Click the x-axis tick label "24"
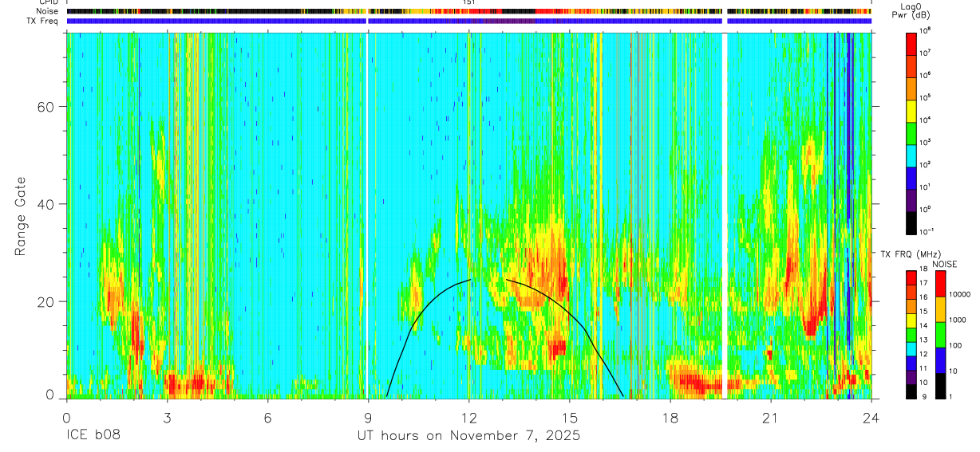 click(x=871, y=417)
